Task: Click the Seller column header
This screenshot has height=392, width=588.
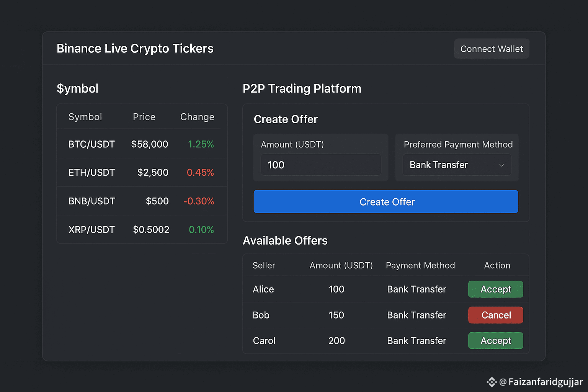Action: tap(264, 265)
